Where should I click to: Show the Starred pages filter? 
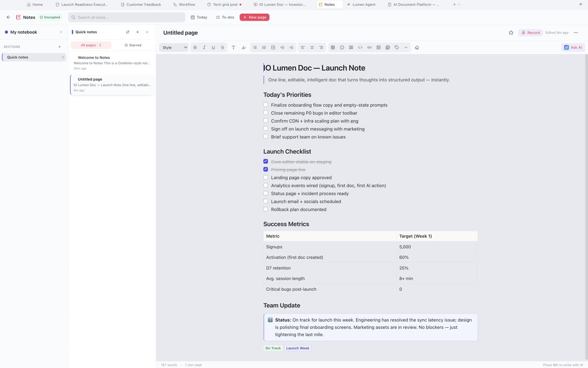click(x=133, y=45)
